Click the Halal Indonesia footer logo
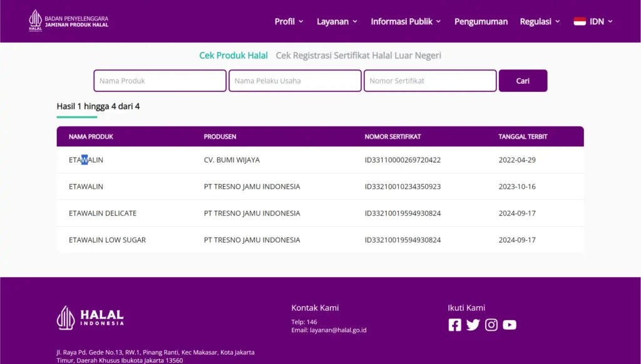This screenshot has height=364, width=641. click(x=90, y=318)
